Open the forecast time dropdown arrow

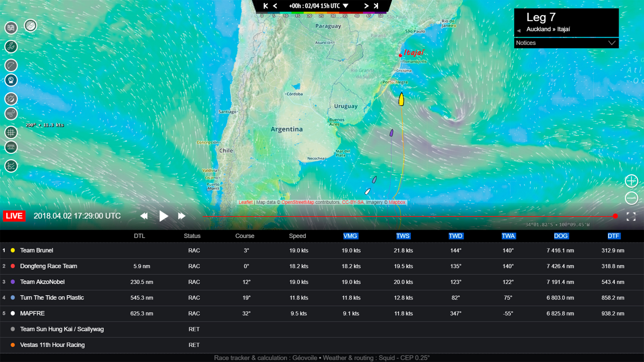(x=345, y=6)
